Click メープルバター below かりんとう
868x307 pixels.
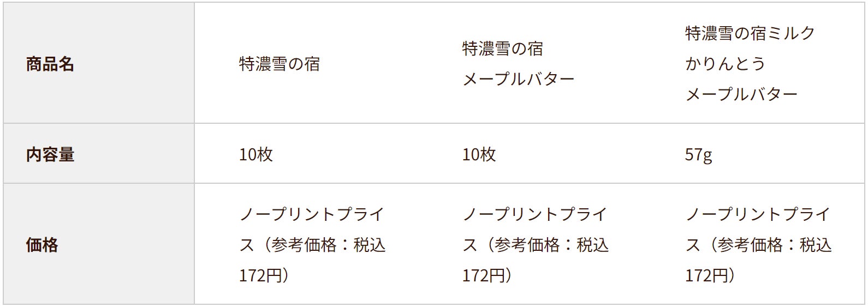[741, 95]
